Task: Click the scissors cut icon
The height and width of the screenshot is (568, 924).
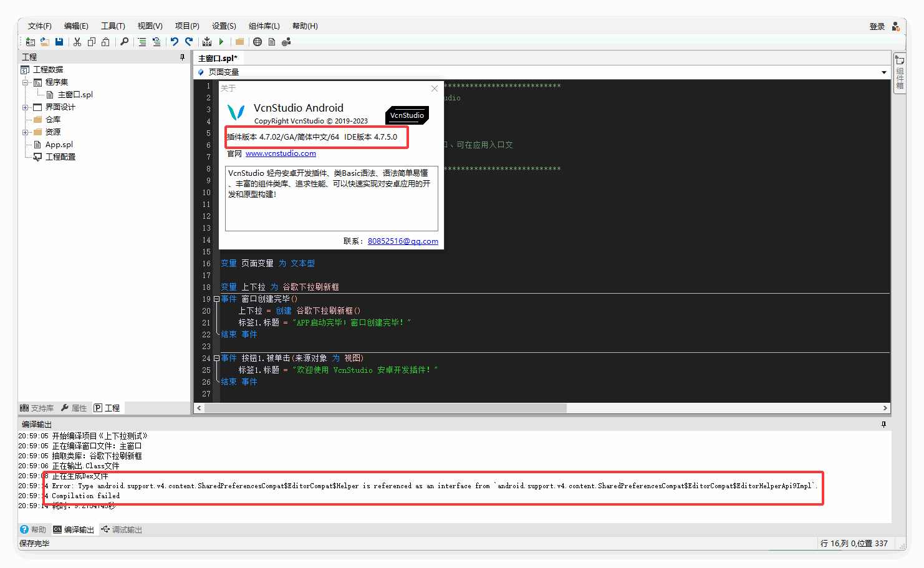Action: [x=77, y=42]
